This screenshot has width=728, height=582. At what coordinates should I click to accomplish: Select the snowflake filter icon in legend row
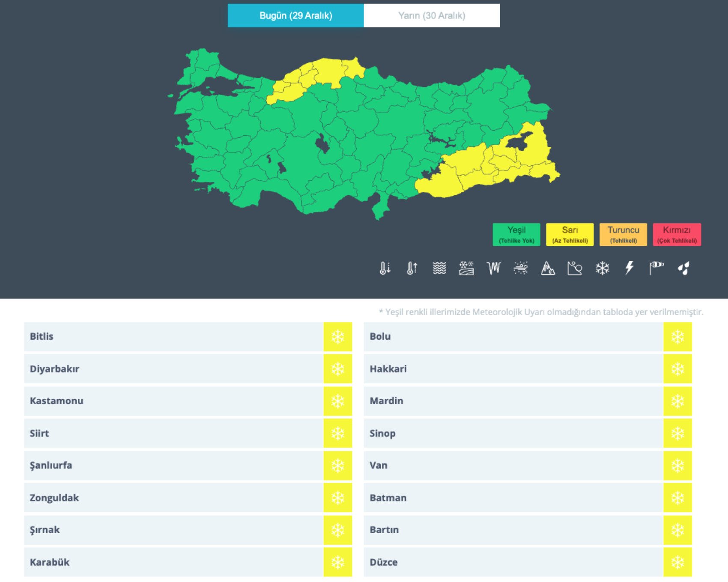pyautogui.click(x=602, y=268)
